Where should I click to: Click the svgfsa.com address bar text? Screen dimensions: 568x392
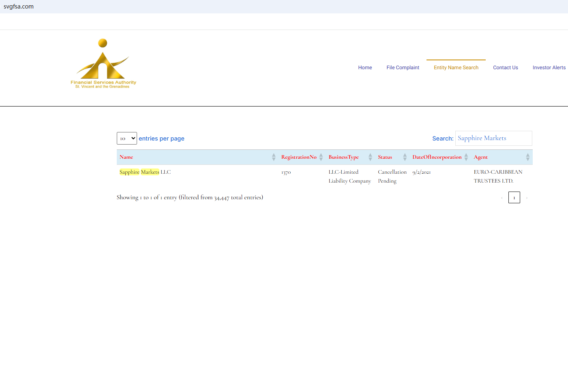coord(19,6)
